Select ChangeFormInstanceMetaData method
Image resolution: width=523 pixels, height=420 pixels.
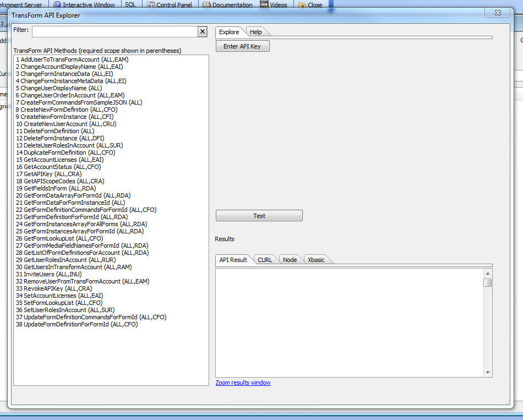click(x=71, y=81)
